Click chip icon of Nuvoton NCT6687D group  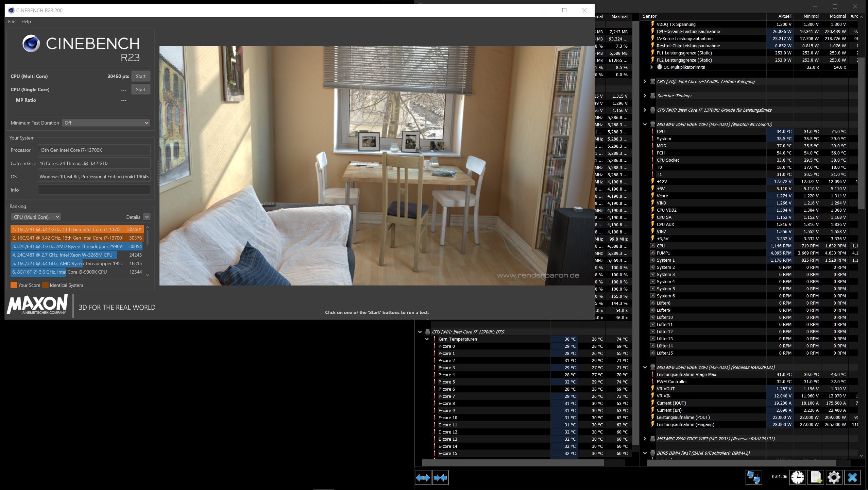coord(652,124)
